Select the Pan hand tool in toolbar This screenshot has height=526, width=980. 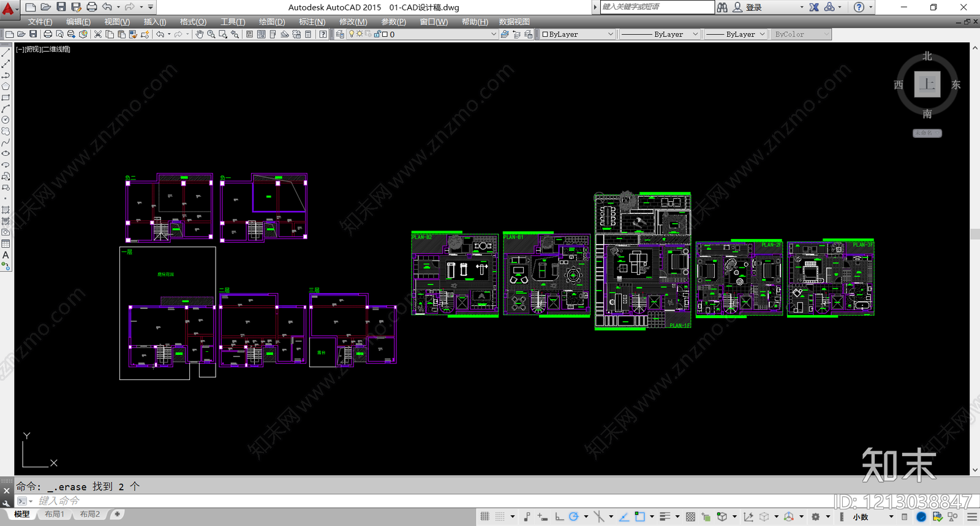[x=200, y=34]
